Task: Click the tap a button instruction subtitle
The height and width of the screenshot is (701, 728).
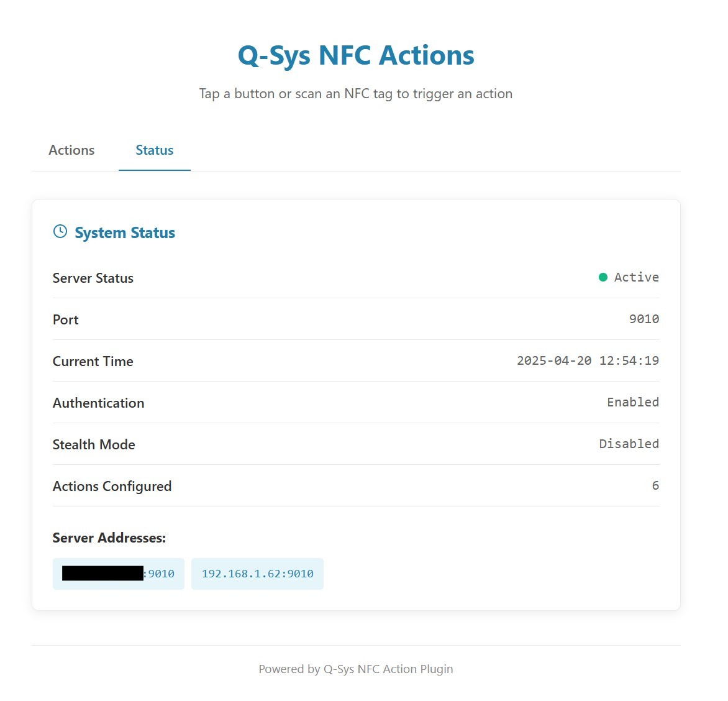Action: click(x=356, y=93)
